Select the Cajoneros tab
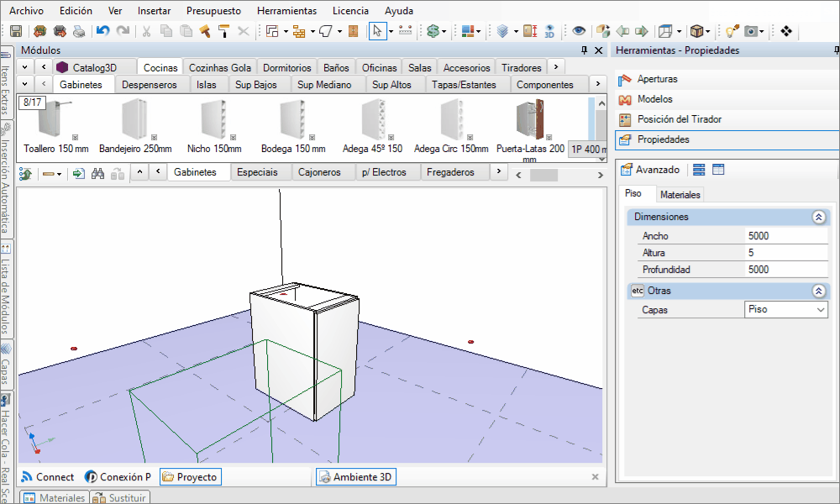The image size is (840, 504). click(319, 172)
